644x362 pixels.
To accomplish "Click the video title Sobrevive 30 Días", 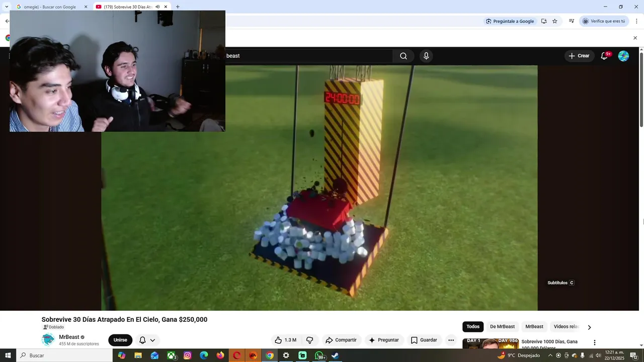I will coord(124,319).
